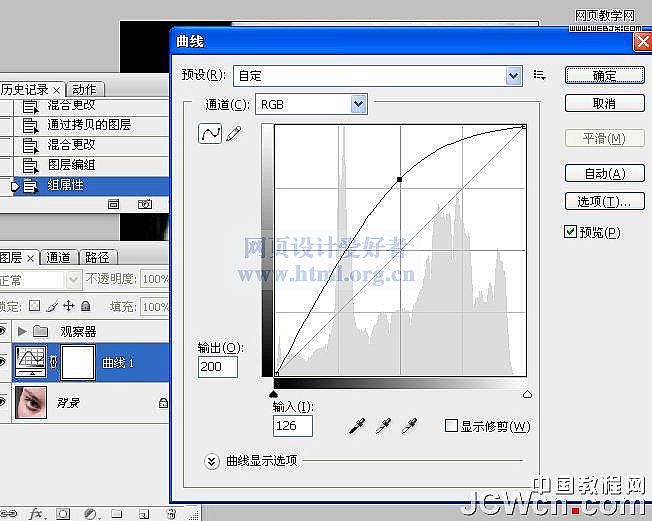Open the 预设 preset dropdown

click(514, 76)
